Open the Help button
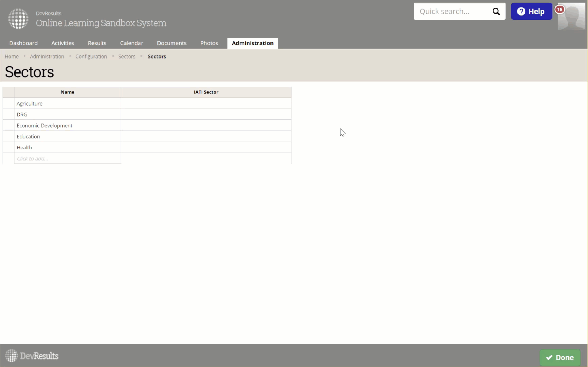588x367 pixels. click(531, 11)
